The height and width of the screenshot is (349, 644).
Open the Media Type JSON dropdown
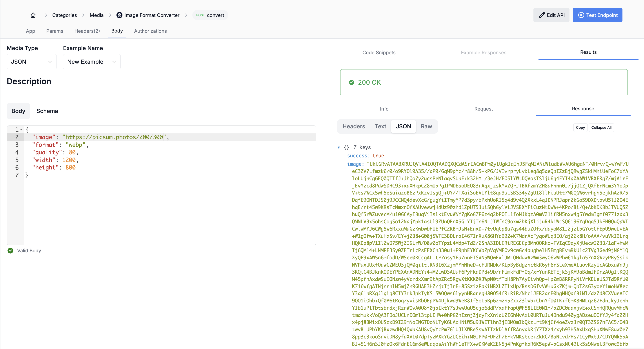click(31, 62)
